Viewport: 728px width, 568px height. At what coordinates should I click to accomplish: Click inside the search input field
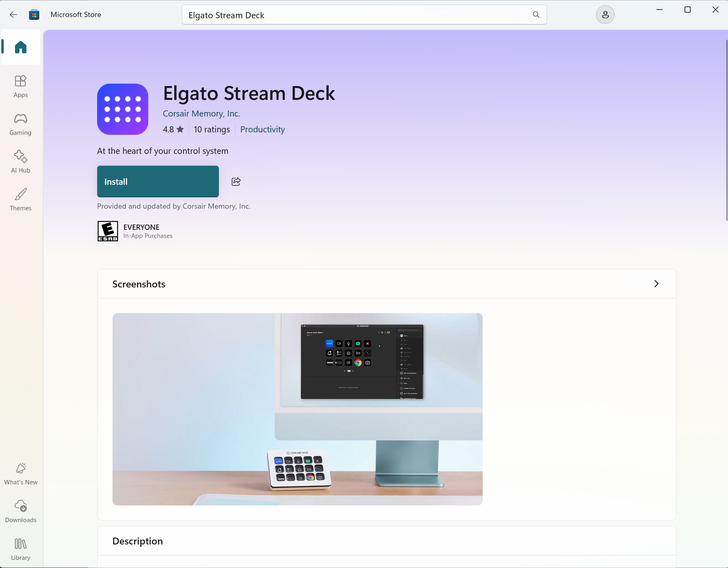click(357, 15)
